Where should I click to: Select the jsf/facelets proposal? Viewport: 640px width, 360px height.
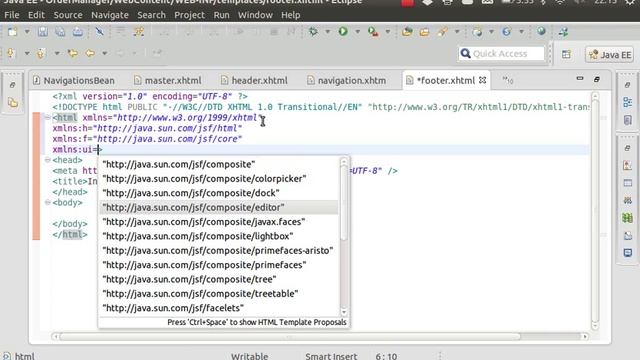(x=218, y=308)
